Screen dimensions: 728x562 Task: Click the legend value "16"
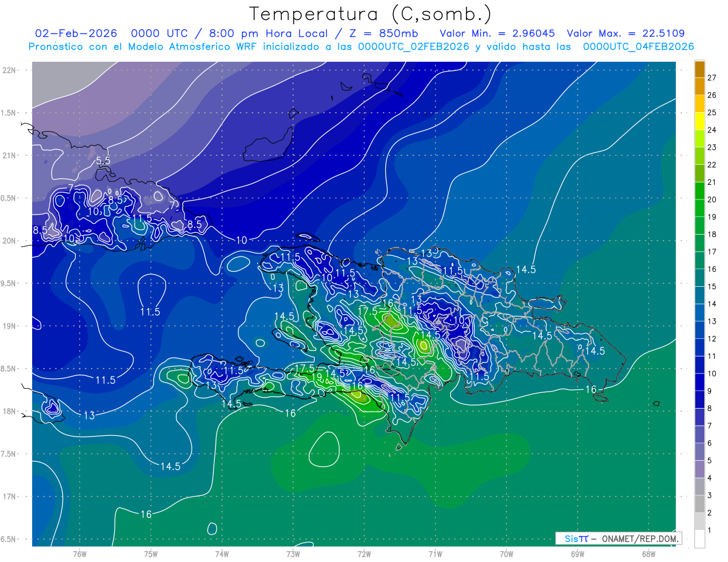click(x=712, y=269)
